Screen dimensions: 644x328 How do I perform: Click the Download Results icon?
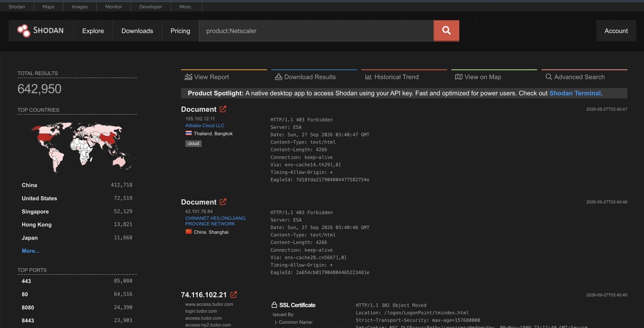click(x=278, y=77)
